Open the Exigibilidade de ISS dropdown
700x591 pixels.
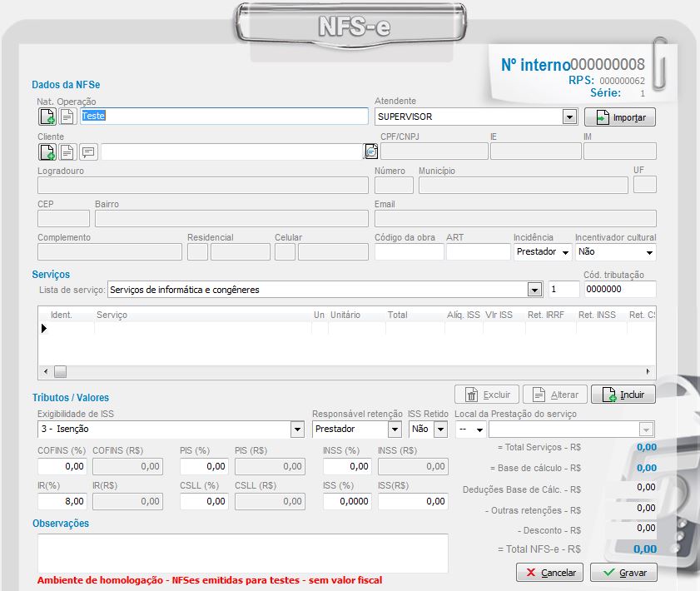coord(297,430)
